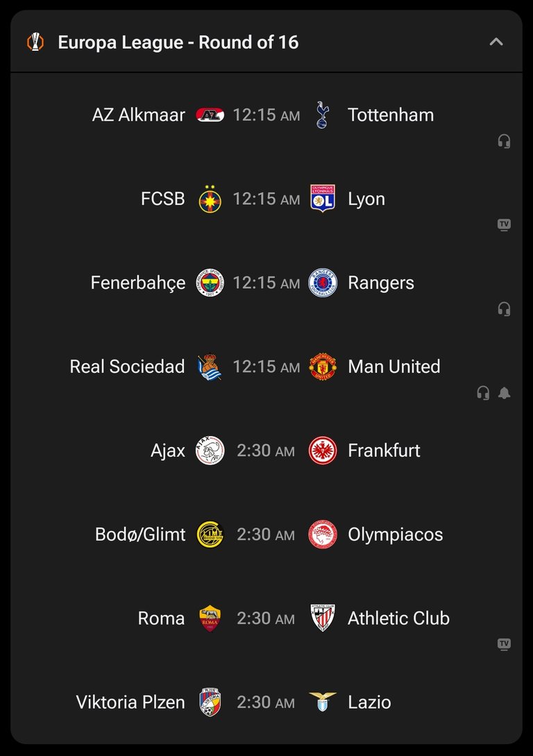
Task: Toggle the notification bell for Real Sociedad match
Action: [x=504, y=393]
